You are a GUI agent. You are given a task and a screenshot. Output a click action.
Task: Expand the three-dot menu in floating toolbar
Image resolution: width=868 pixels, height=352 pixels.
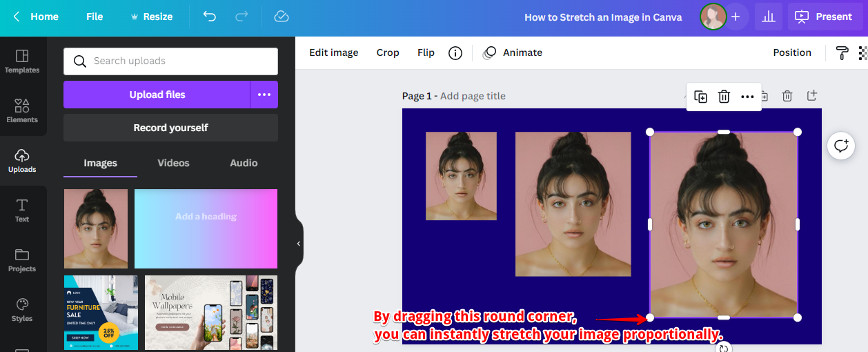pyautogui.click(x=747, y=97)
